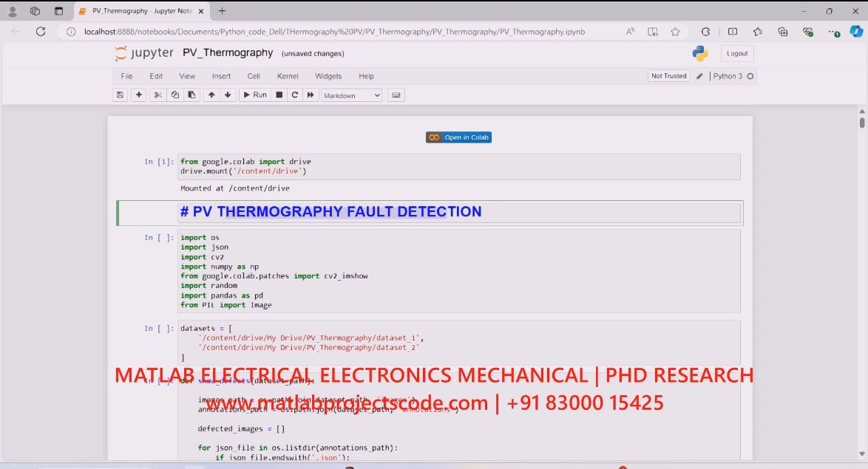Screen dimensions: 868x469
Task: Click the PV_Thermography notebook title
Action: point(228,52)
